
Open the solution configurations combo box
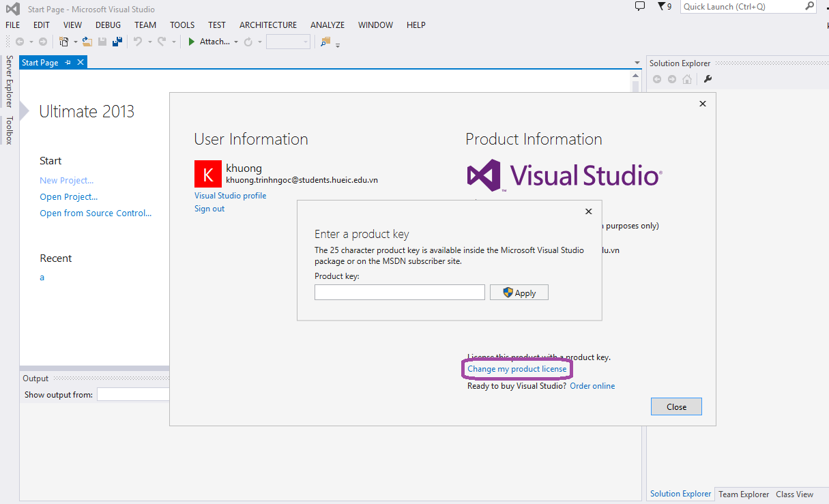tap(288, 42)
